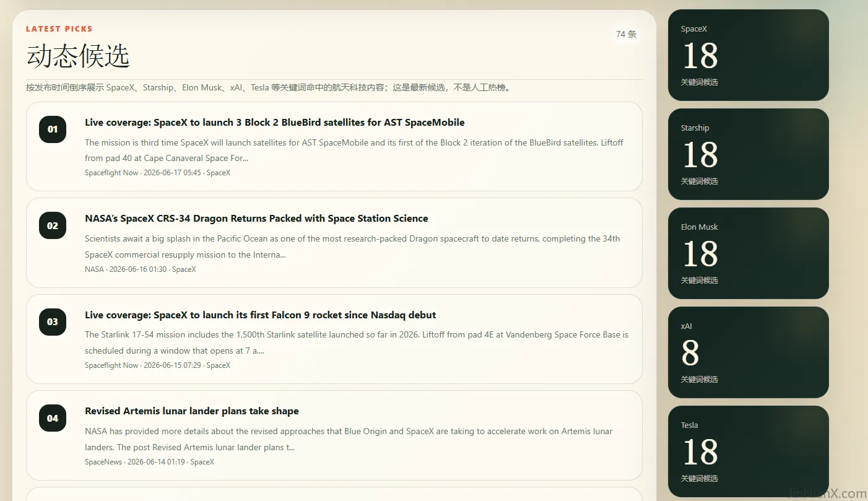Click the 04 rank badge

53,418
